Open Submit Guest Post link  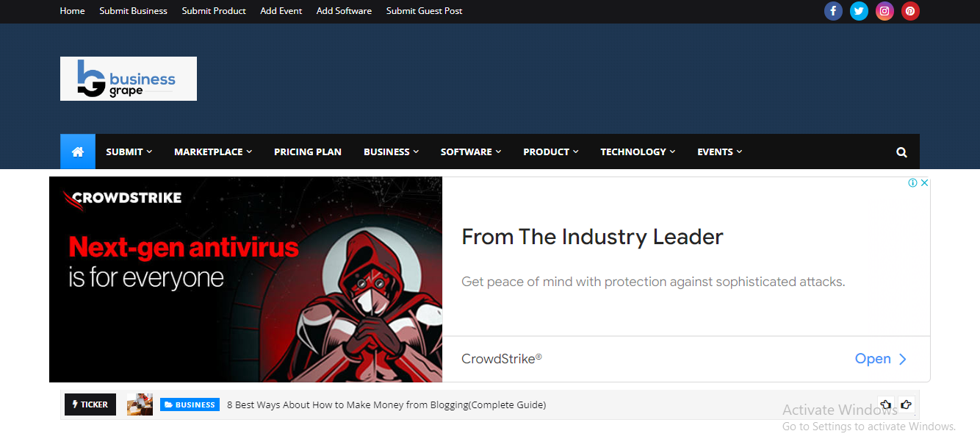(x=425, y=11)
